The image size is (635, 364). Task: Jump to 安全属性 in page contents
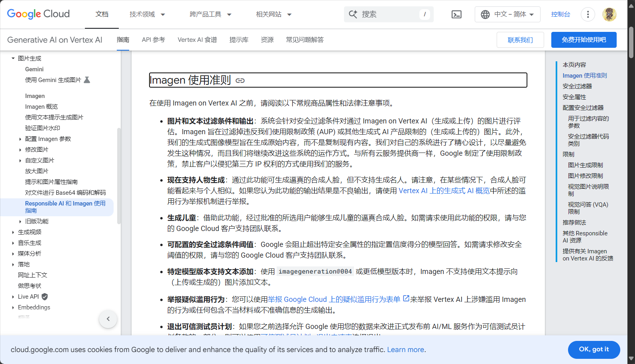pos(574,97)
